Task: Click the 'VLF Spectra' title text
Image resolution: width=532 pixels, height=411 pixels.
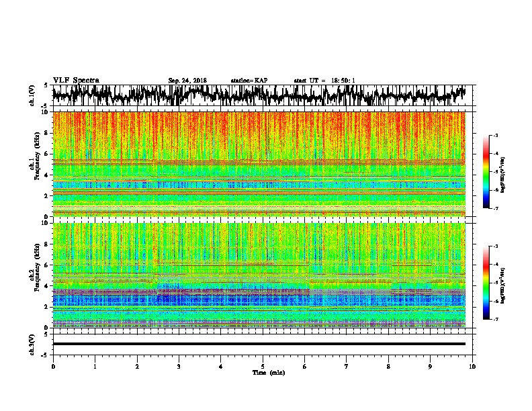Action: [x=76, y=81]
